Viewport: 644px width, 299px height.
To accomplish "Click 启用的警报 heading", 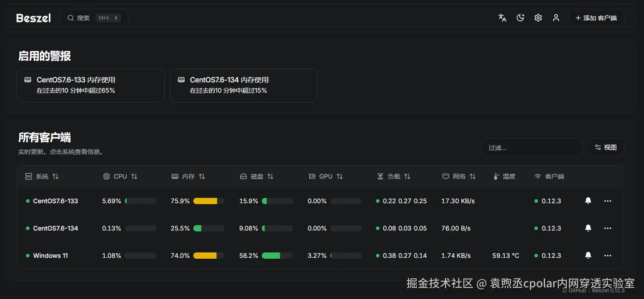I will 44,56.
